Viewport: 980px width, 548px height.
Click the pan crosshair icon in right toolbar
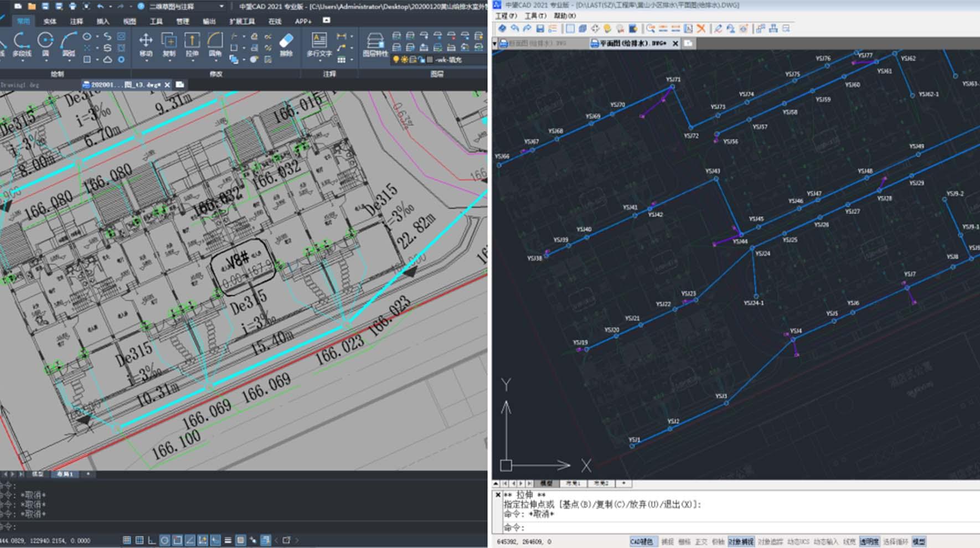[x=595, y=28]
